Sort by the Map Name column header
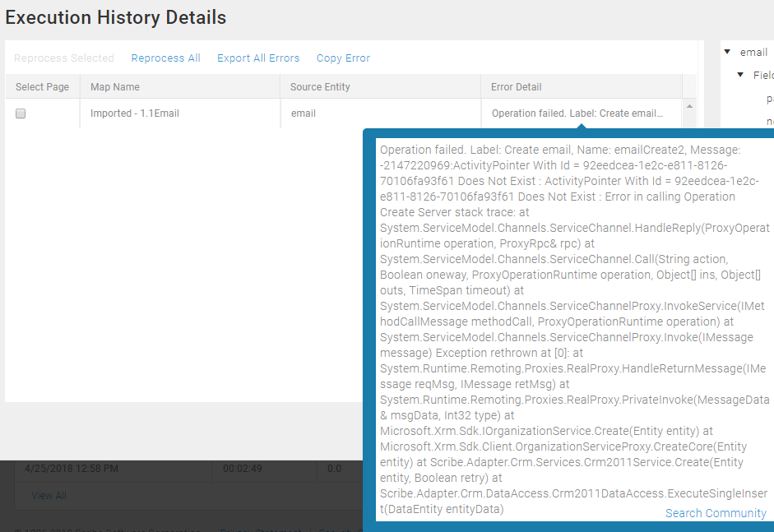The width and height of the screenshot is (774, 532). point(115,87)
